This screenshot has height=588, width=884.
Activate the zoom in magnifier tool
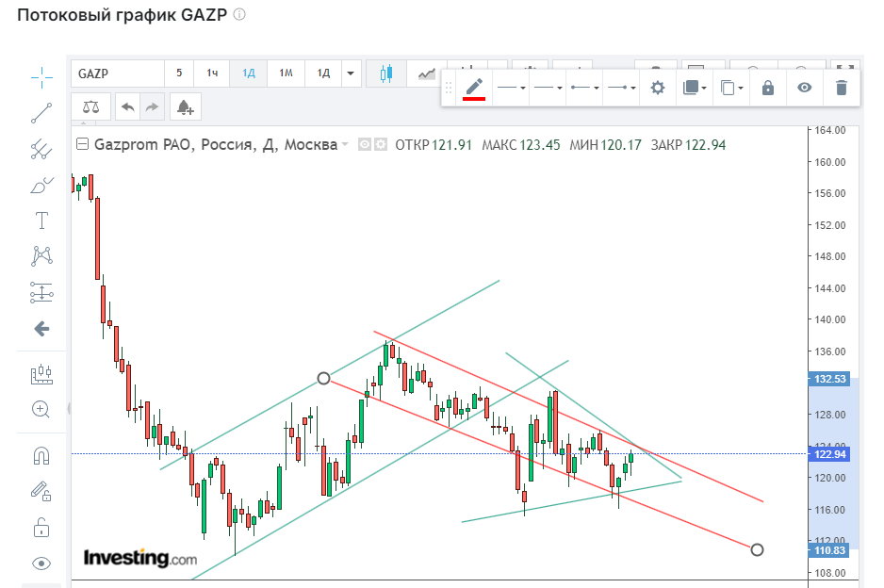tap(41, 409)
